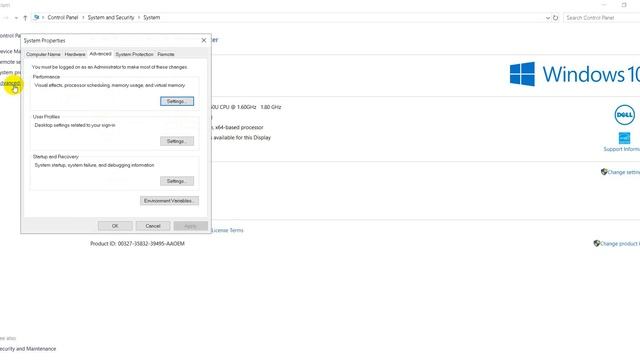Select the Advanced tab
The image size is (640, 360).
[100, 54]
